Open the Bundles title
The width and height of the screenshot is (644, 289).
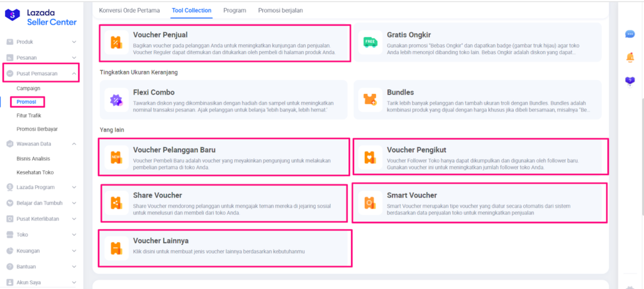click(x=401, y=92)
